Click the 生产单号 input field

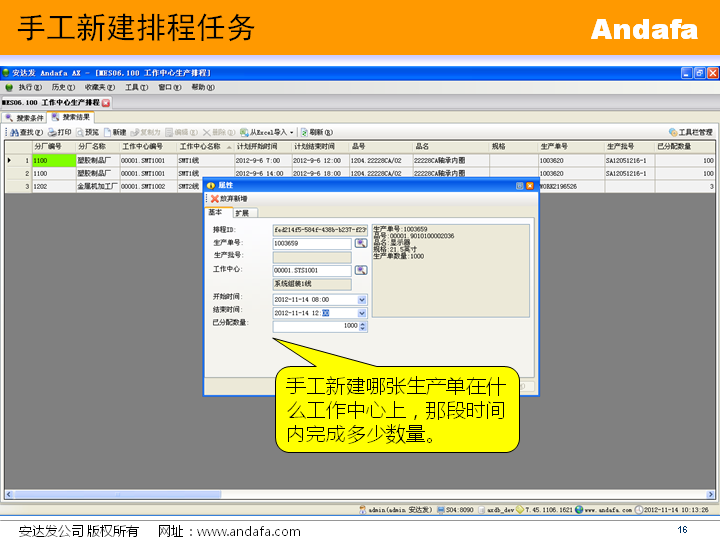pos(312,243)
